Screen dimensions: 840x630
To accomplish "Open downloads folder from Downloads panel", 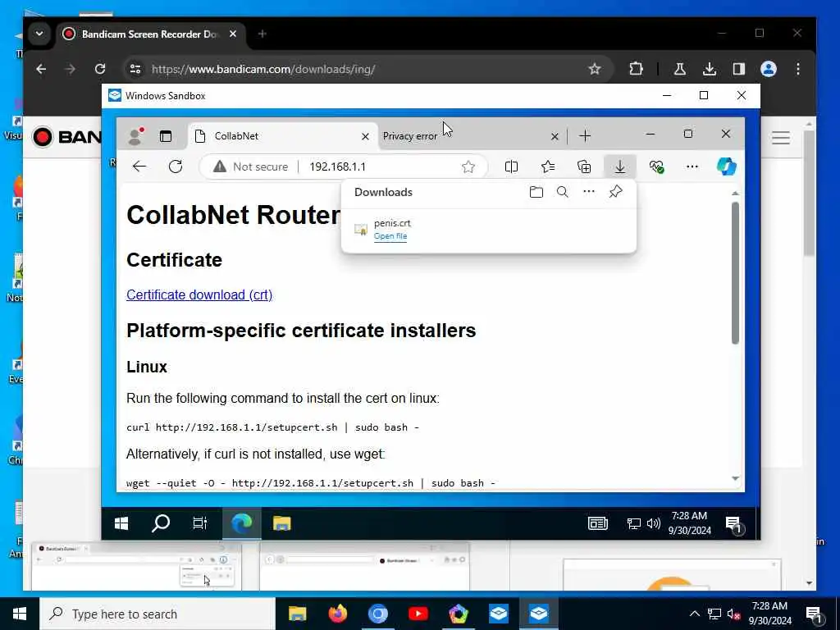I will click(x=536, y=192).
